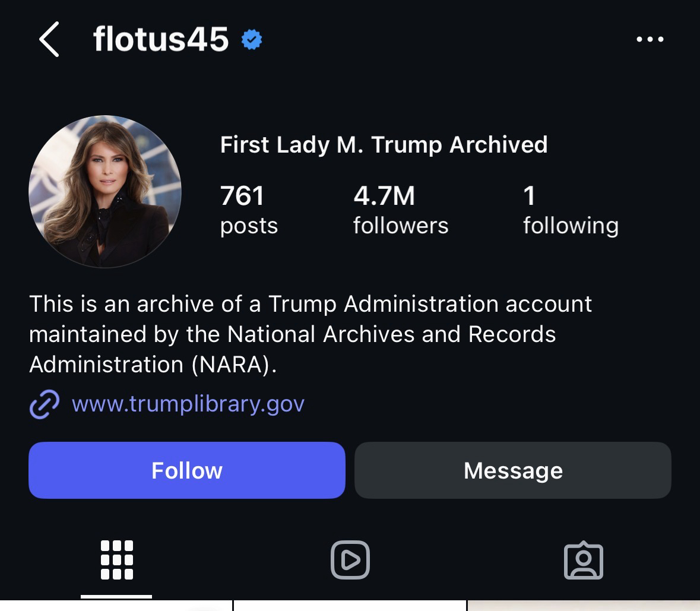700x611 pixels.
Task: Click the flotus45 username header
Action: click(x=161, y=40)
